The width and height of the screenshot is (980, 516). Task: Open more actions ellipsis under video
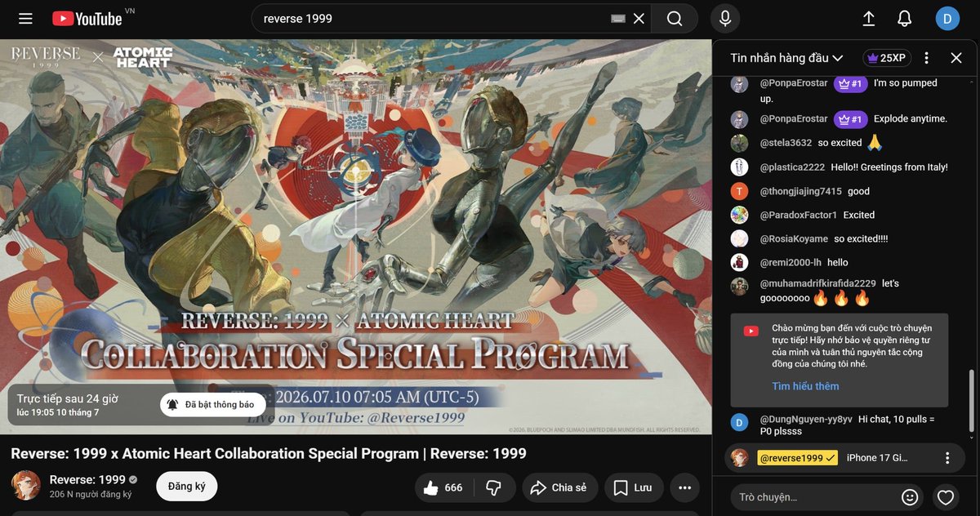[685, 487]
